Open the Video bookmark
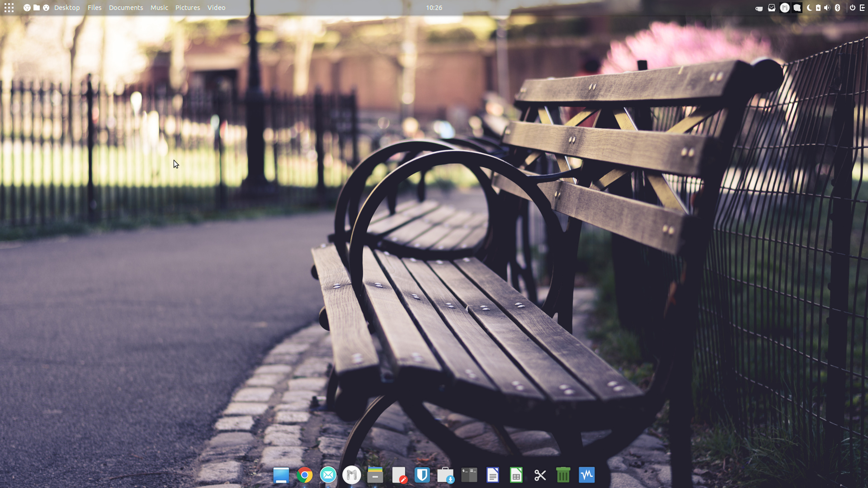This screenshot has height=488, width=868. [x=216, y=8]
